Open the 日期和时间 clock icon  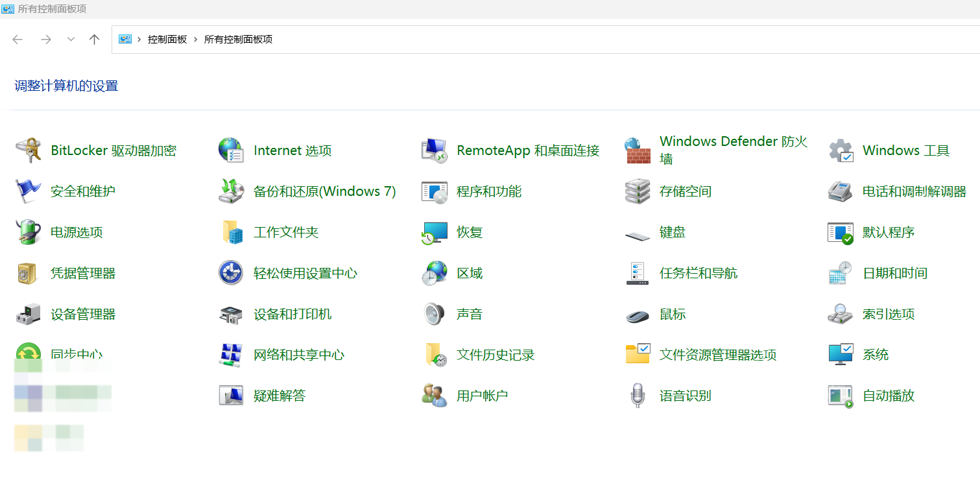click(841, 273)
